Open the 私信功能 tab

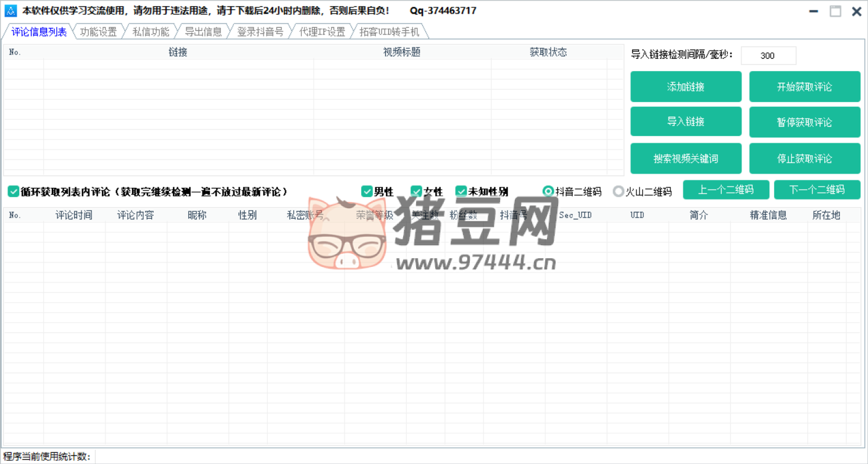(x=151, y=32)
